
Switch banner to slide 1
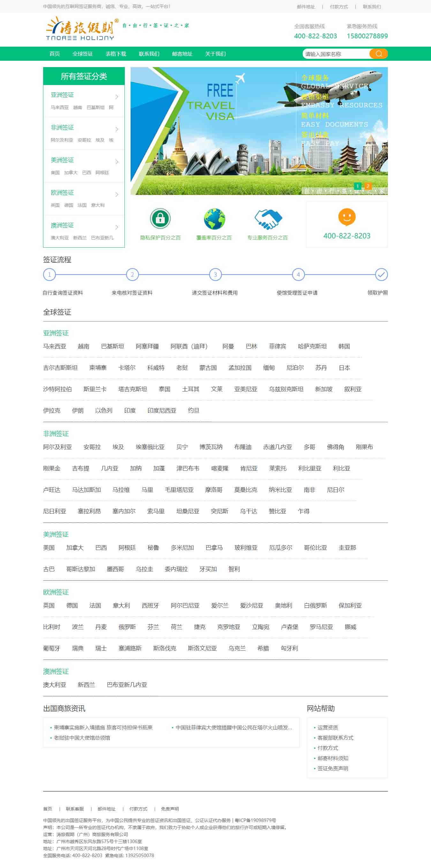click(358, 186)
